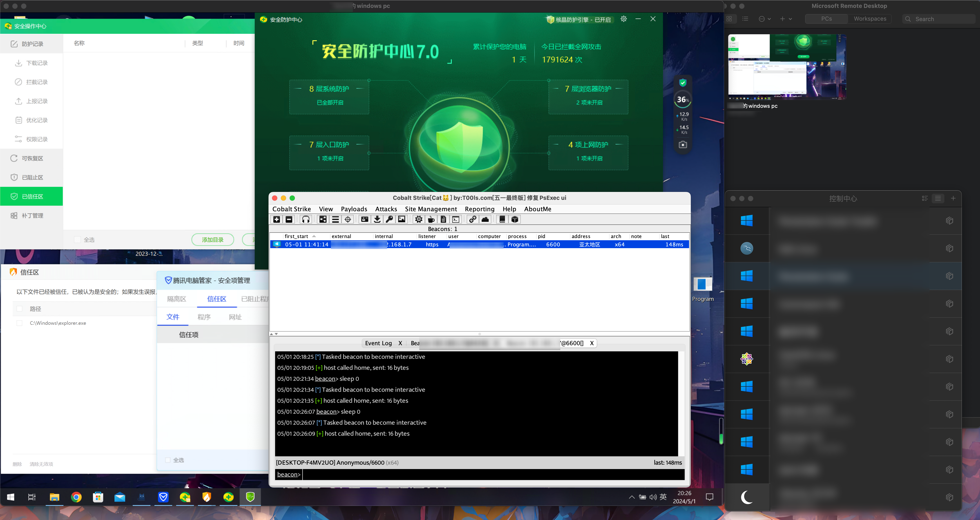Viewport: 980px width, 520px height.
Task: Click the crosshair targets icon
Action: coord(348,219)
